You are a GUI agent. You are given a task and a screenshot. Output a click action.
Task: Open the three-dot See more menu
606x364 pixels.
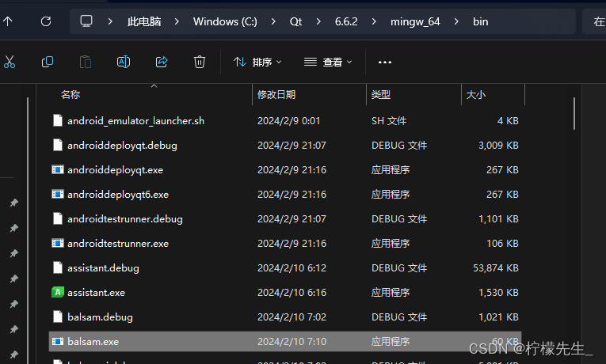(385, 63)
